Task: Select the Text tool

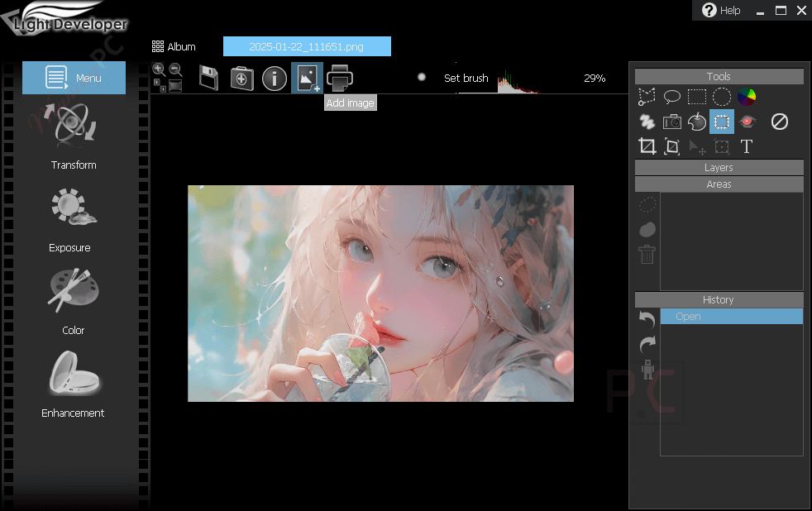Action: point(746,146)
